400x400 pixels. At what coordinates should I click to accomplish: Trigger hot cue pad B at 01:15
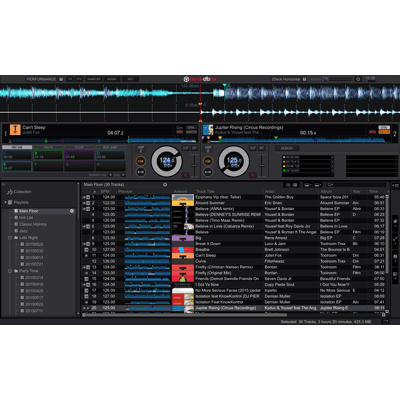coord(48,155)
